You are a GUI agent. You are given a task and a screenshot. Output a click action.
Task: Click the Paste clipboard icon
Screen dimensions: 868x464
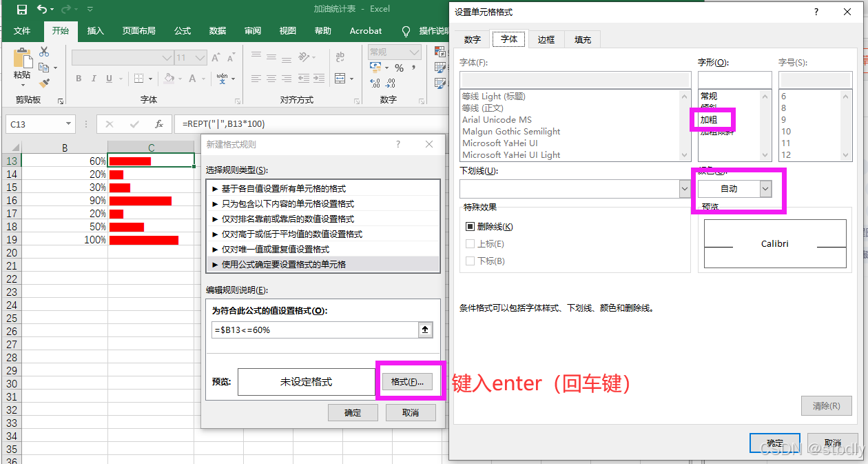[22, 58]
